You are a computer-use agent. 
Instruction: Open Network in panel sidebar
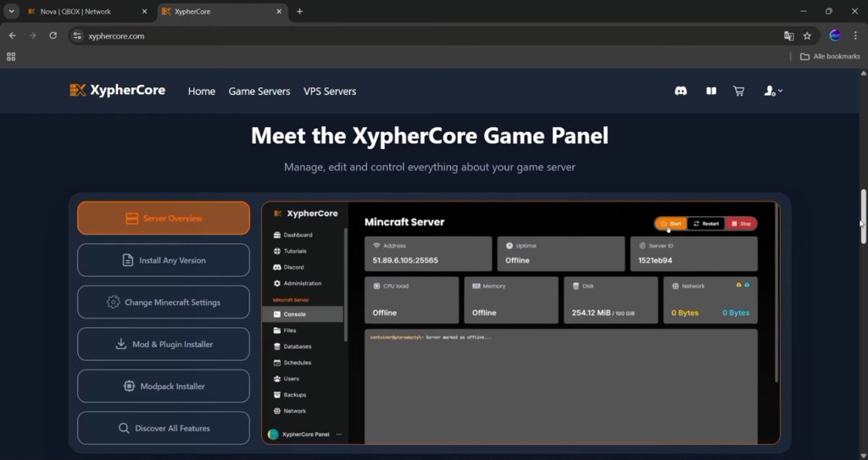(x=290, y=411)
